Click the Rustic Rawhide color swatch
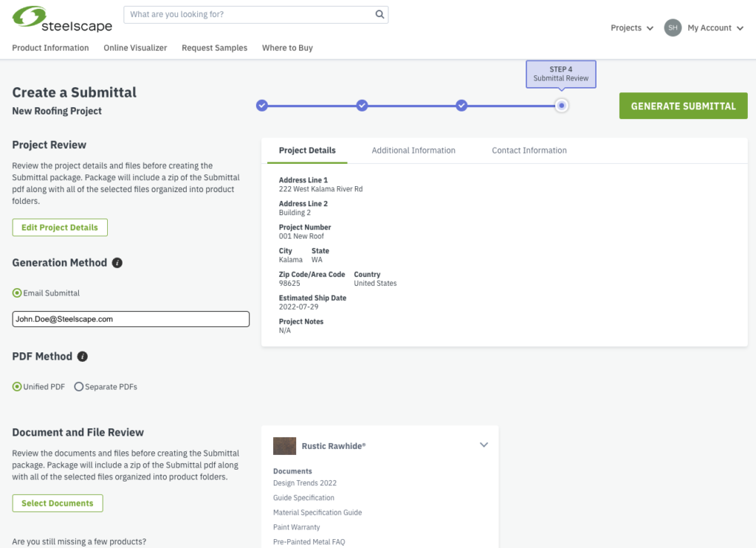The height and width of the screenshot is (548, 756). (284, 446)
